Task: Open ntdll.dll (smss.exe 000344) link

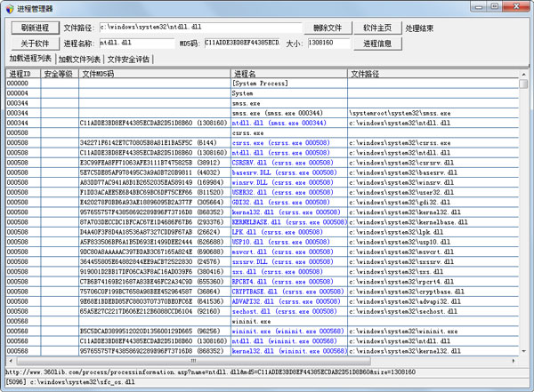Action: click(279, 123)
